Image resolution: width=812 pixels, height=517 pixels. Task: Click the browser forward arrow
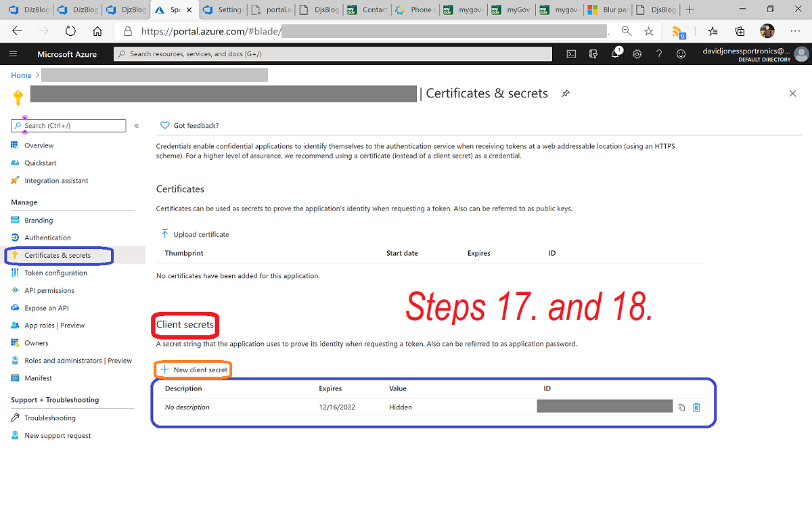[x=44, y=31]
